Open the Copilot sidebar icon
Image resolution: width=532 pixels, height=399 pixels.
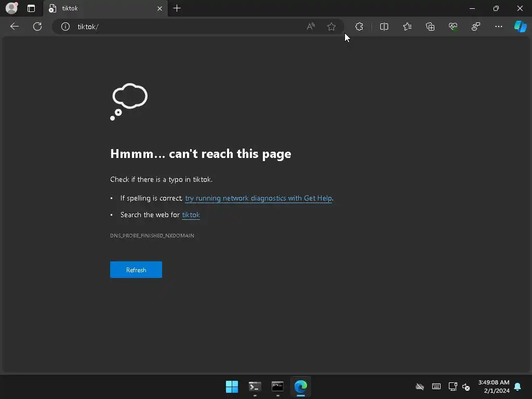520,26
